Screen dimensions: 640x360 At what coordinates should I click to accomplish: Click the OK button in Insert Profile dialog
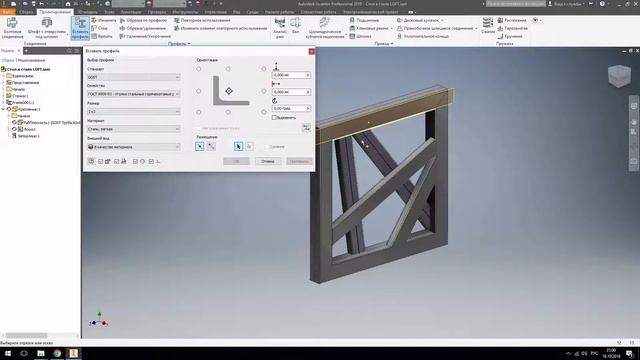pos(236,161)
